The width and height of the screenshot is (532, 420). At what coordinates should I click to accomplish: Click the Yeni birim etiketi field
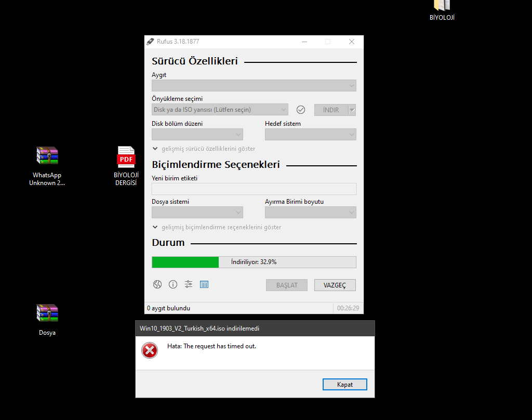(x=254, y=189)
